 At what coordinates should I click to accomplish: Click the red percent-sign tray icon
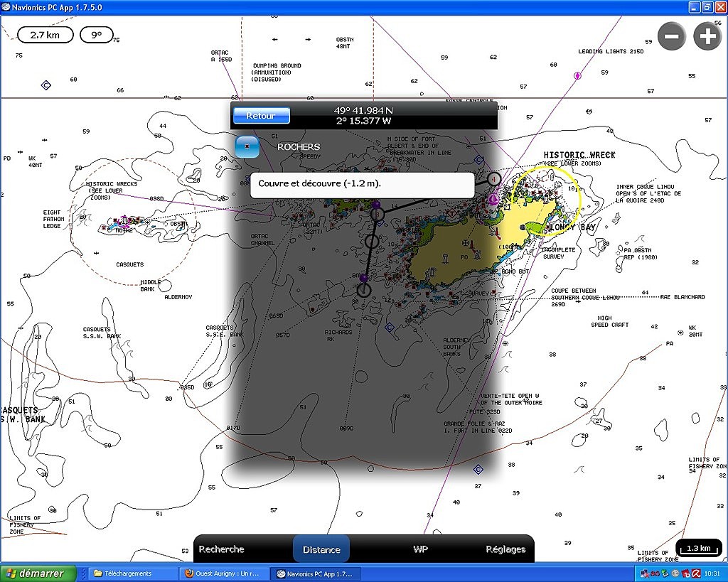(686, 573)
